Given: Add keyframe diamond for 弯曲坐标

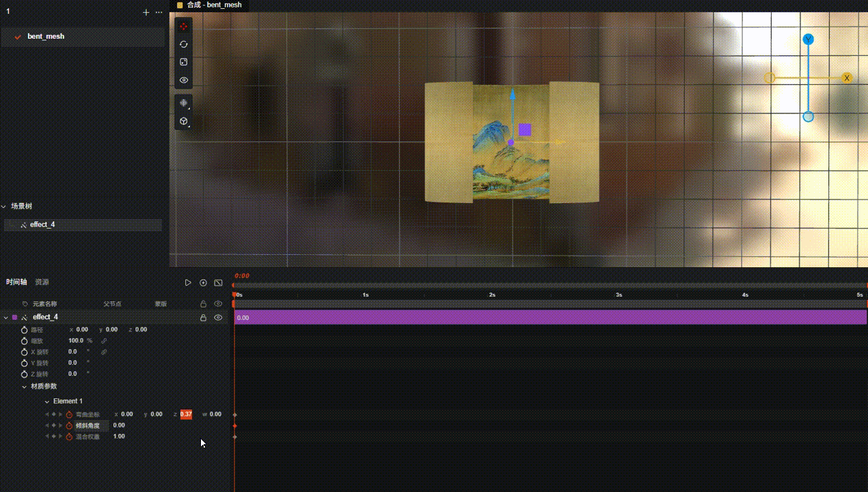Looking at the screenshot, I should (53, 414).
